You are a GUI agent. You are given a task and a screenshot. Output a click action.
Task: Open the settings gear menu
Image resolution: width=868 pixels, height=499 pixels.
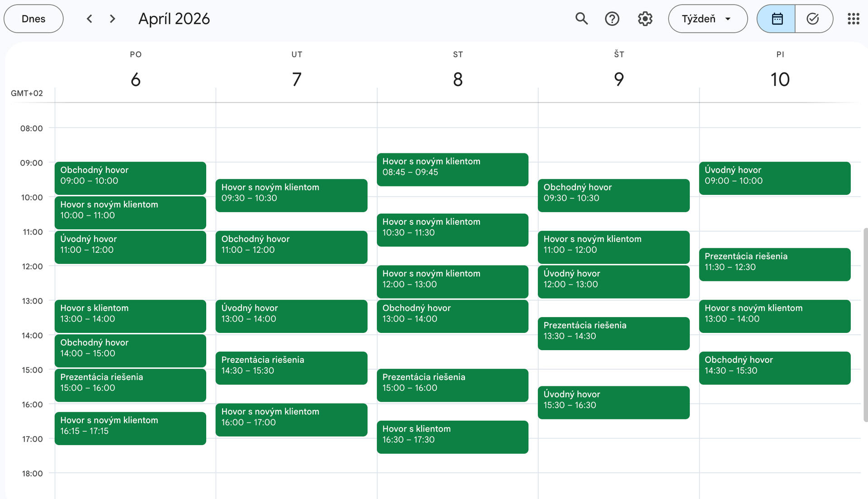pos(645,19)
